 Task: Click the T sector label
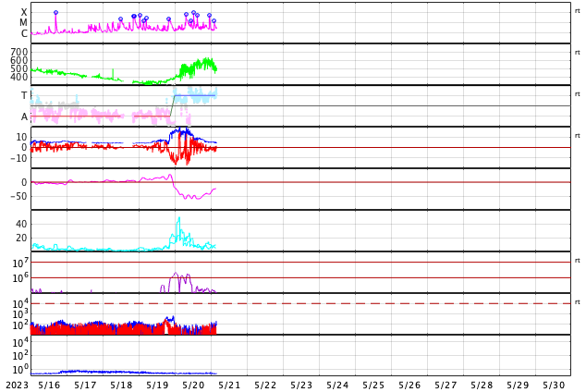tap(24, 95)
